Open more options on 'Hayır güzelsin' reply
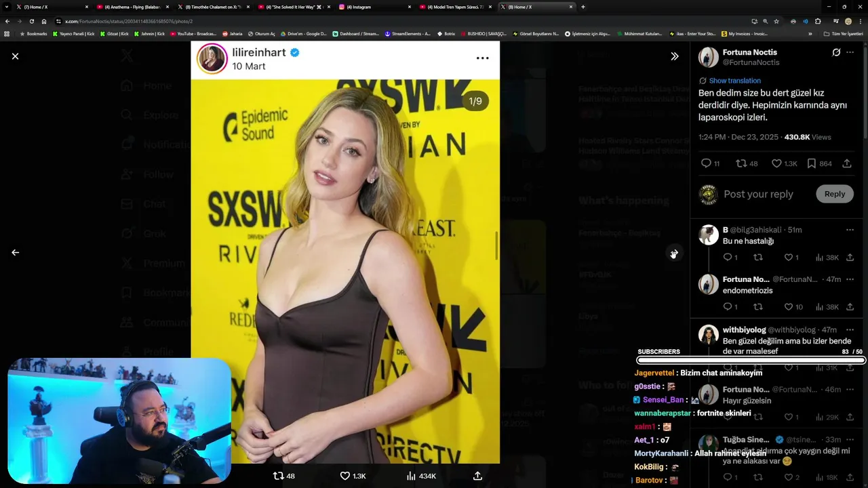The image size is (868, 488). 850,390
